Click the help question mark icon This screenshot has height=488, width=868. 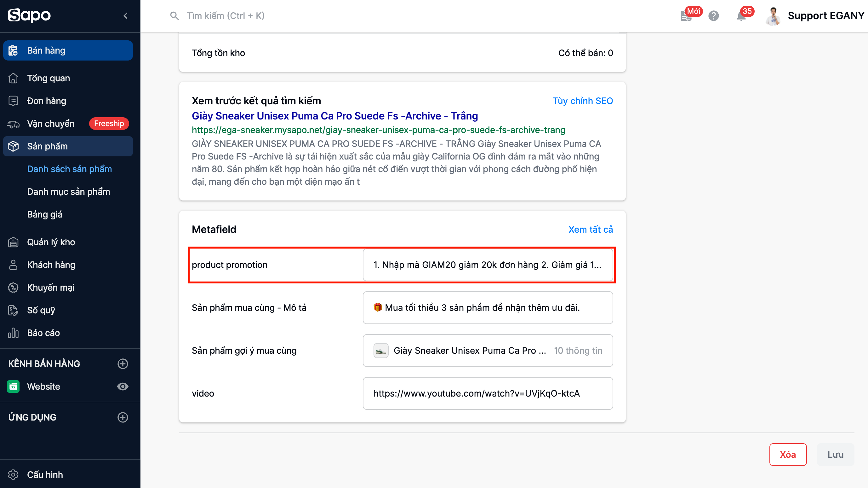[713, 16]
